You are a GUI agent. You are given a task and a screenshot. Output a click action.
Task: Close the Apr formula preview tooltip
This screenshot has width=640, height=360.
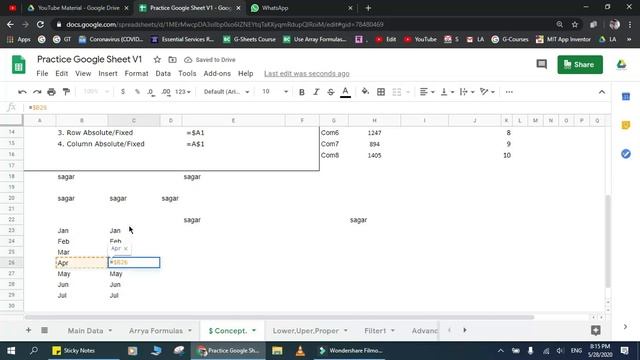[x=126, y=249]
